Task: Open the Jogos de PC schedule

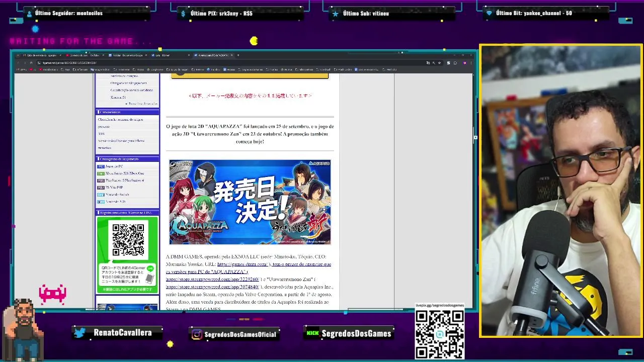Action: pyautogui.click(x=114, y=166)
